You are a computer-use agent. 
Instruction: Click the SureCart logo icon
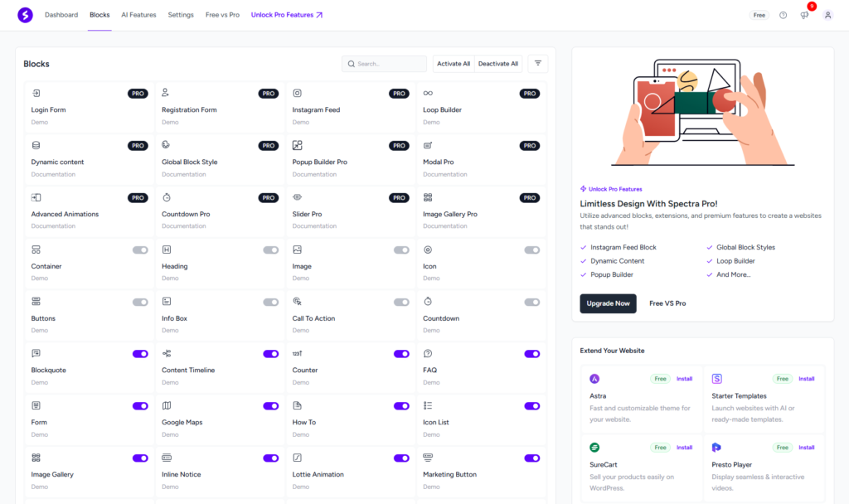pos(594,447)
